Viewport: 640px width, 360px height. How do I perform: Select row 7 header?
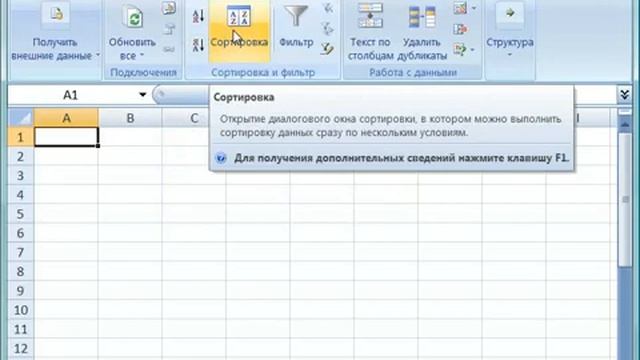pyautogui.click(x=20, y=252)
